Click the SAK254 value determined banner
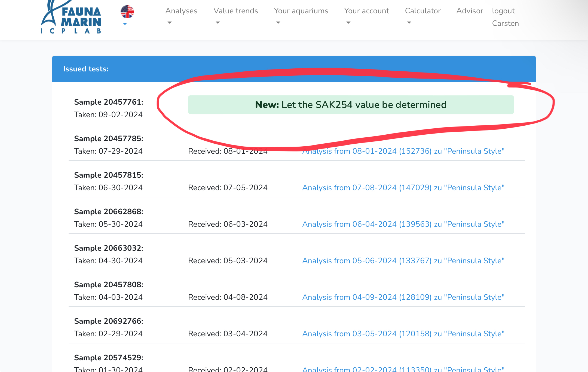 [x=351, y=105]
